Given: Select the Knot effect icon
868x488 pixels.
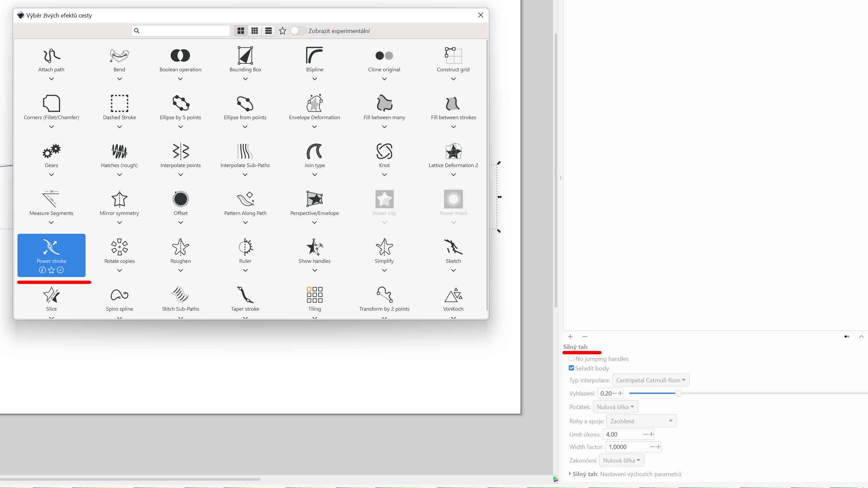Looking at the screenshot, I should tap(384, 152).
